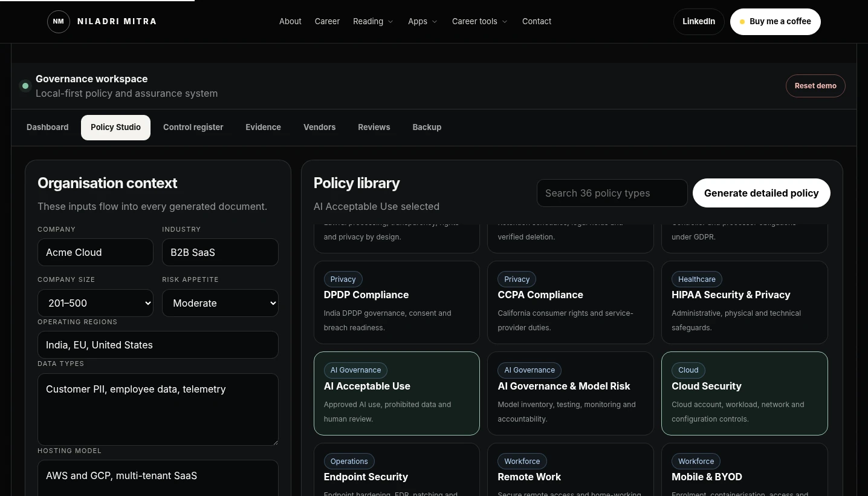The image size is (868, 496).
Task: Switch to the Dashboard tab
Action: coord(48,127)
